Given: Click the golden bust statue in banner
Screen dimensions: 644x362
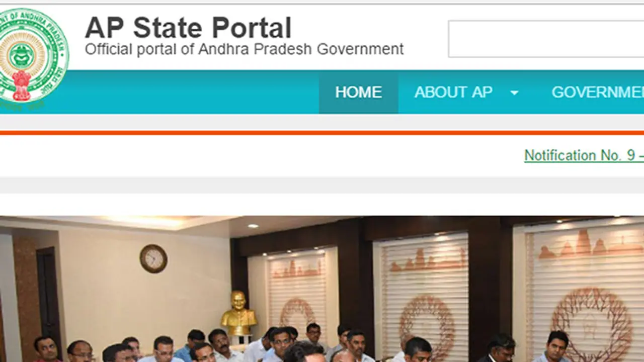Looking at the screenshot, I should point(239,313).
